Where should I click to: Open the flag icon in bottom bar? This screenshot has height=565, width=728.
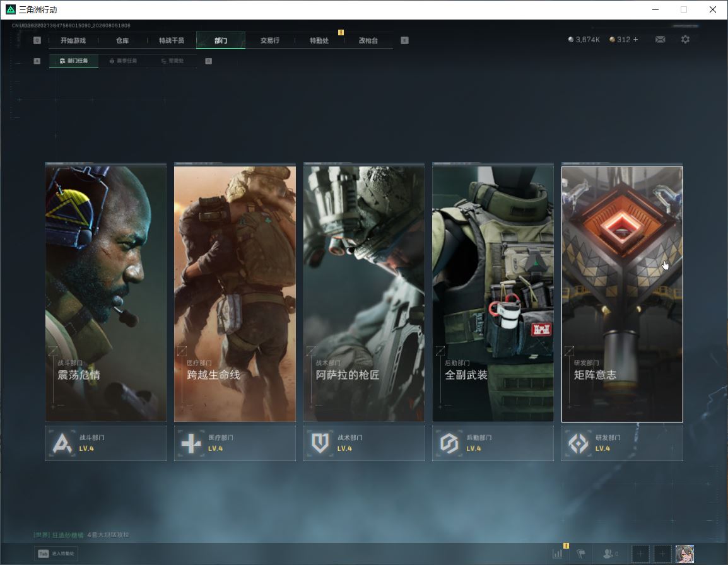coord(581,554)
